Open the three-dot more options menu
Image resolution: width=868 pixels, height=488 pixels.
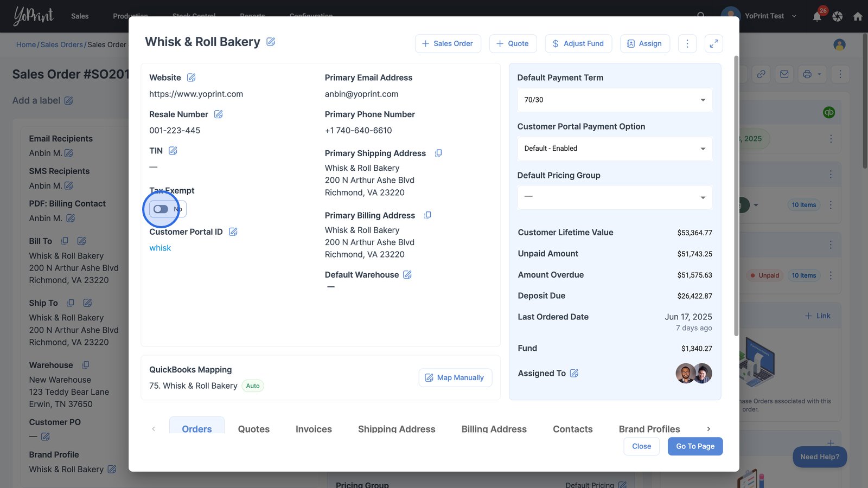tap(687, 43)
